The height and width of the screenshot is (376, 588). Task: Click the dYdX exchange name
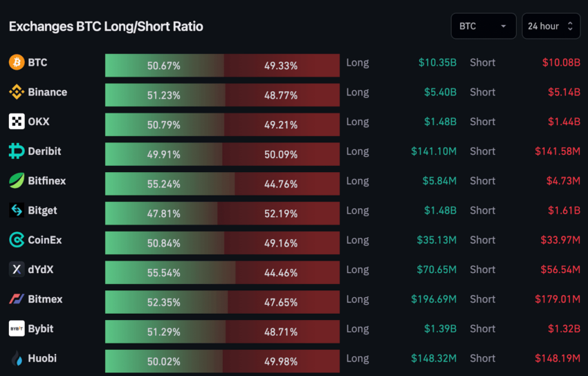coord(41,270)
